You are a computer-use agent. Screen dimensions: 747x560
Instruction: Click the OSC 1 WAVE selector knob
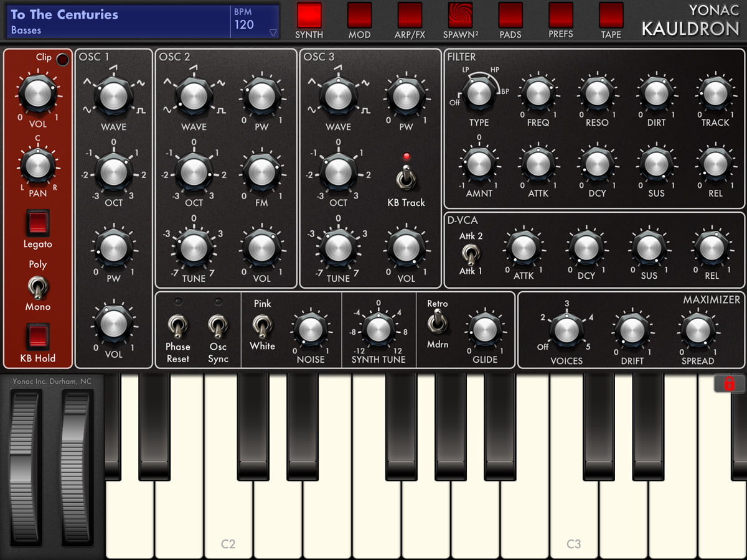click(x=113, y=96)
